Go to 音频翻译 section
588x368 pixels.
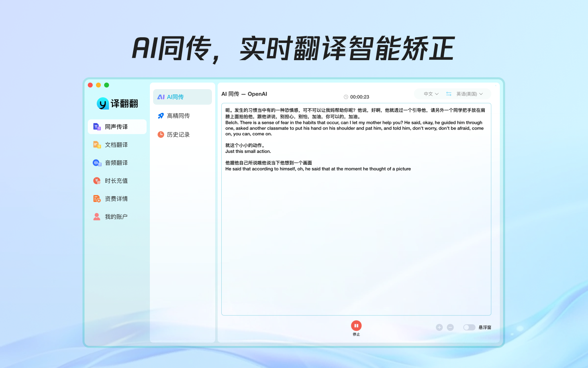117,163
